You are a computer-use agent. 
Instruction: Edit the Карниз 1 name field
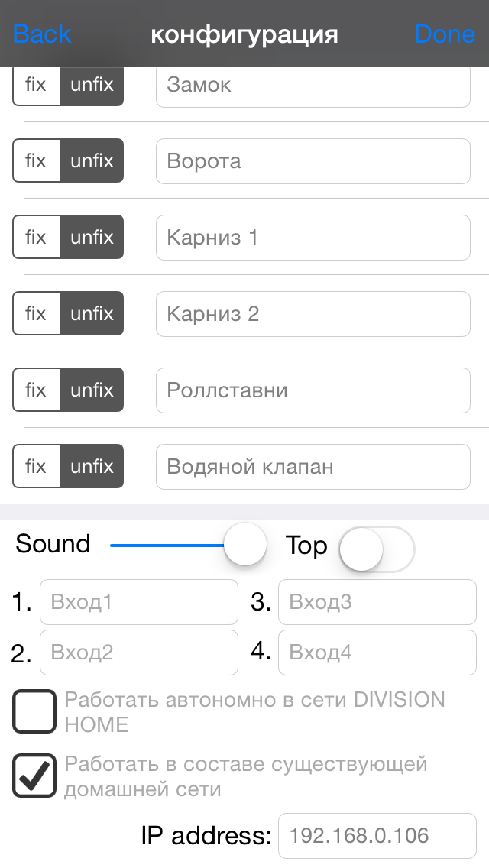pyautogui.click(x=313, y=238)
